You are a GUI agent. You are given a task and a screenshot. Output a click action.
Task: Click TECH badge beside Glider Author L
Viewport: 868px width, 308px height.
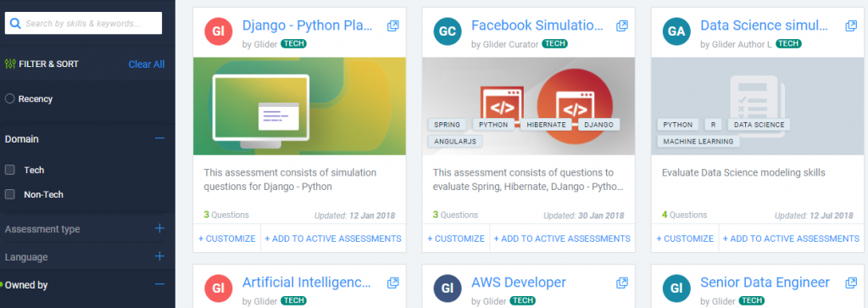tap(788, 44)
